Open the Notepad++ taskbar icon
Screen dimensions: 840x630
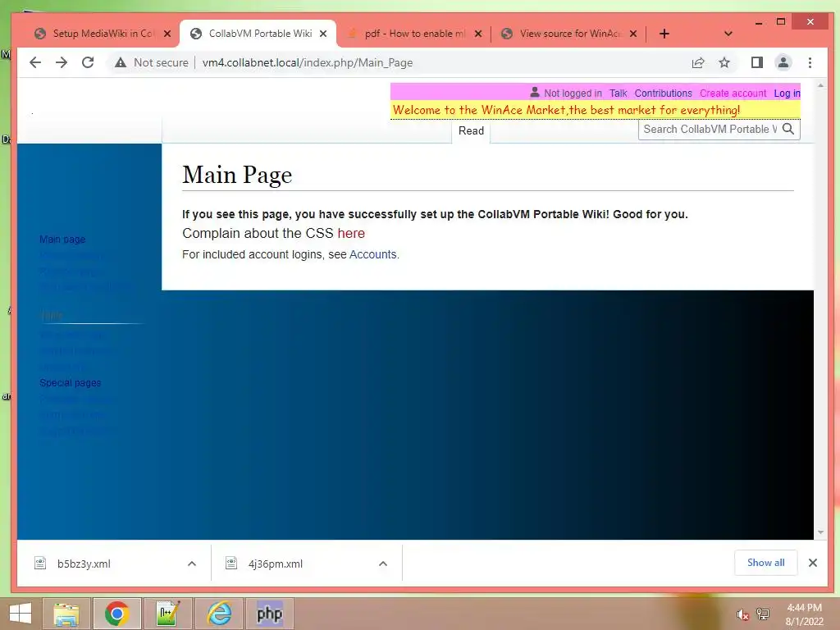pos(167,614)
